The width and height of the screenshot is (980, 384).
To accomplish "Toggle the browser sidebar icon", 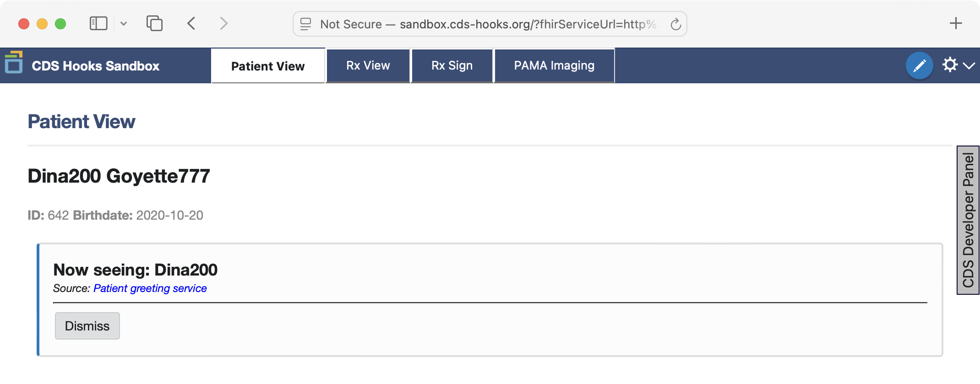I will click(99, 23).
